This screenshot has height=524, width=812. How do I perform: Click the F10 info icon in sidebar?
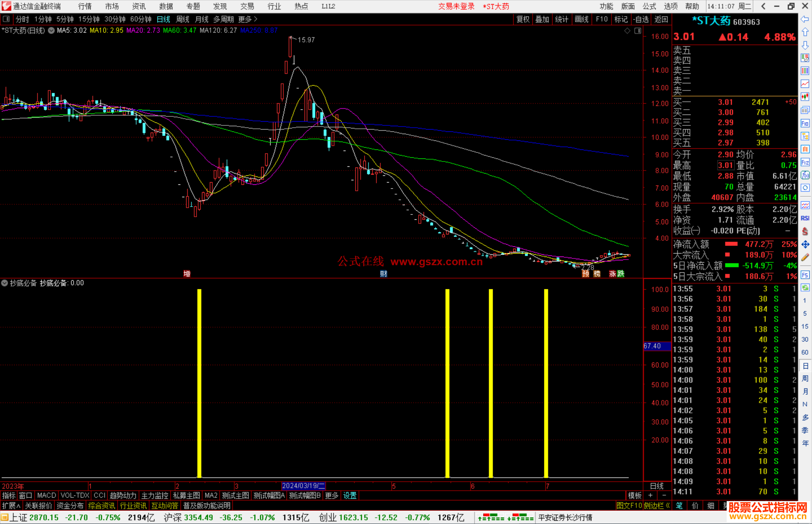805,123
